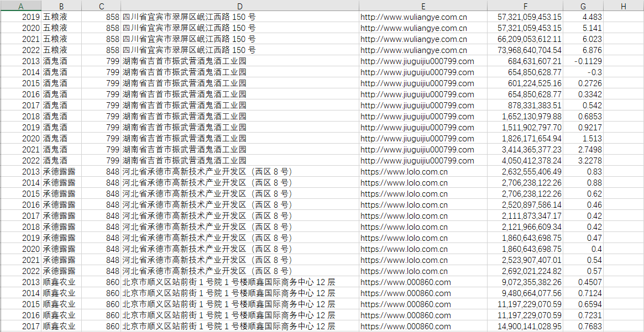Select 酒鬼酒 name cell in 2015 row
This screenshot has height=332, width=644.
[x=61, y=84]
